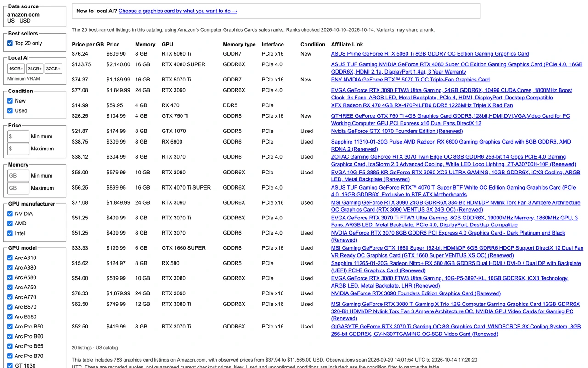Toggle the Arc Pro B65 checkbox
The height and width of the screenshot is (368, 588).
[10, 346]
